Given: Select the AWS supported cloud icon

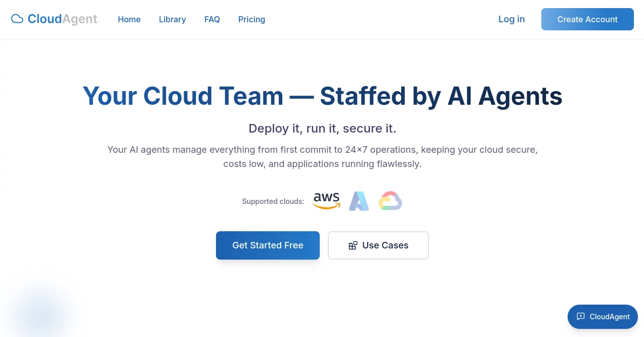Looking at the screenshot, I should (x=326, y=201).
